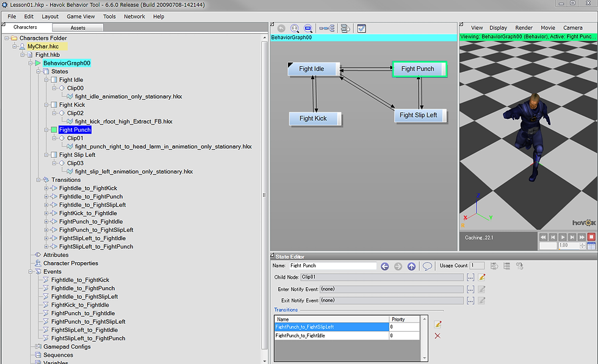Click the blue up arrow in State Editor

411,266
